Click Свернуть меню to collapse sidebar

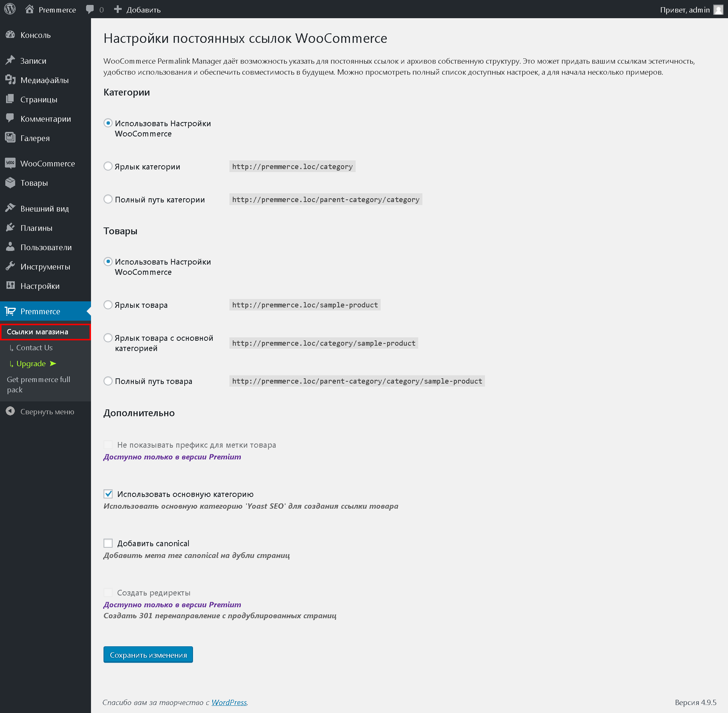[45, 412]
